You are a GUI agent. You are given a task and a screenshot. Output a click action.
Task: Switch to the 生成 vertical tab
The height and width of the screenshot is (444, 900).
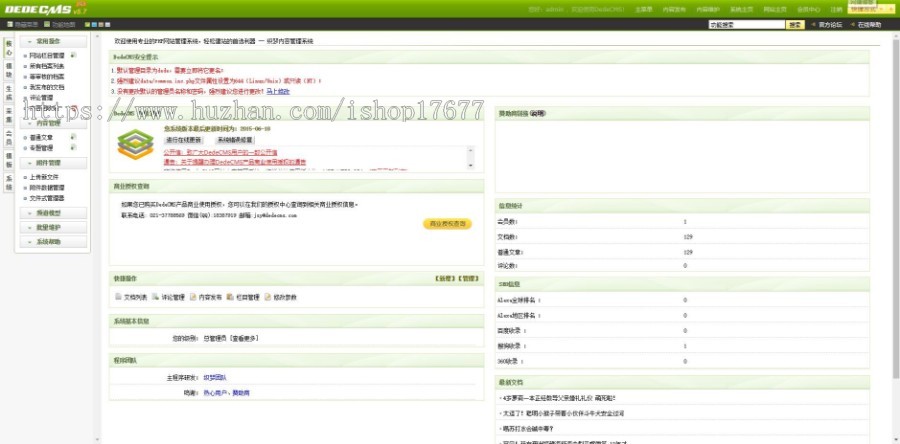9,93
